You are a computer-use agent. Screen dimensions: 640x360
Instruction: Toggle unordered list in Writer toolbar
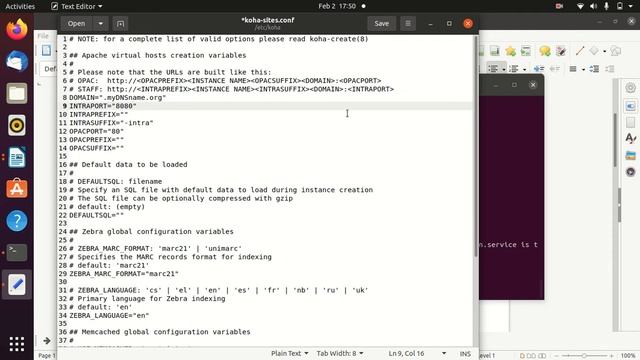[493, 69]
